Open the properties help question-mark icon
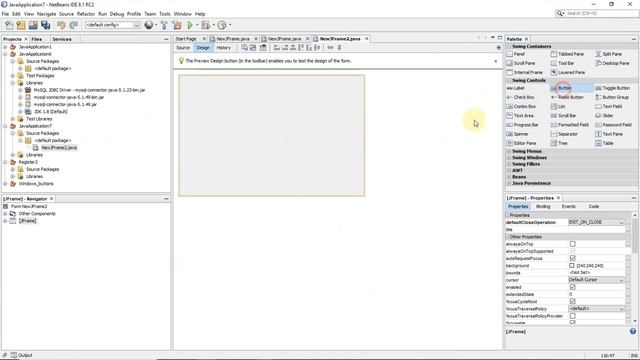The image size is (640, 360). 633,331
